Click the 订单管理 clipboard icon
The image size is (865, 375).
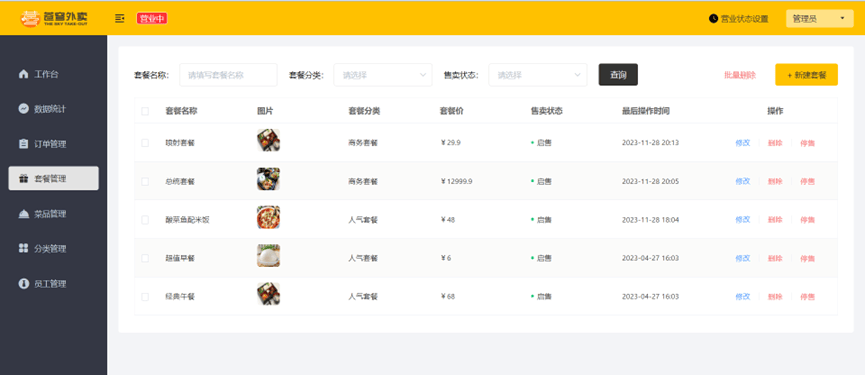coord(23,144)
